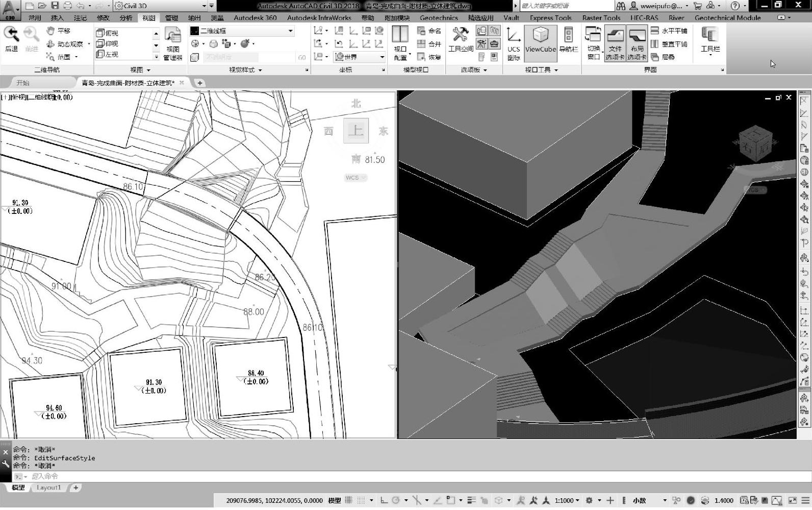Viewport: 812px width, 510px height.
Task: Toggle the ViewCube display button
Action: (x=540, y=40)
